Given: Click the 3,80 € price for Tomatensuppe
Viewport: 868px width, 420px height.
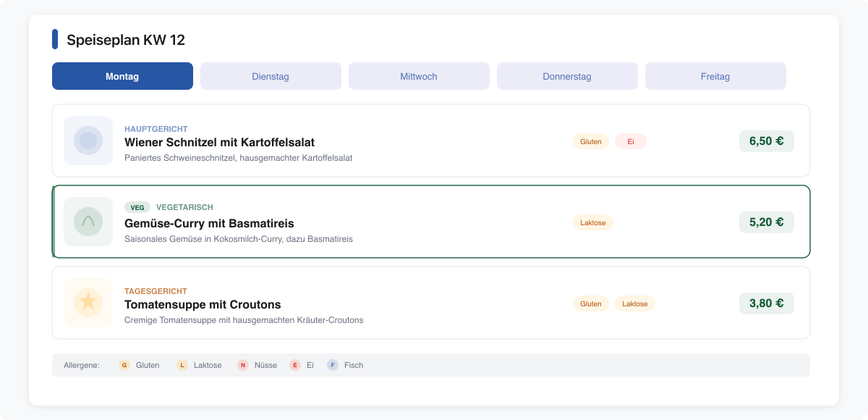Looking at the screenshot, I should tap(766, 303).
